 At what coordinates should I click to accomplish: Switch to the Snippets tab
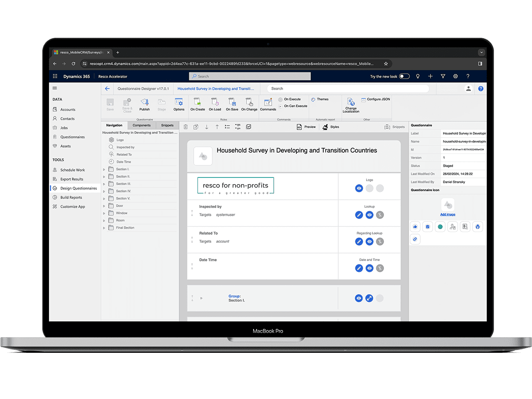click(167, 125)
